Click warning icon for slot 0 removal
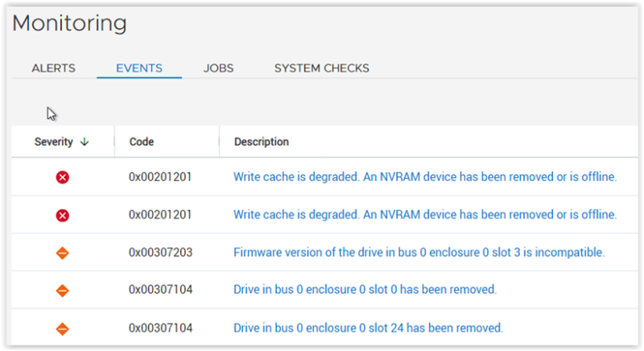 63,290
